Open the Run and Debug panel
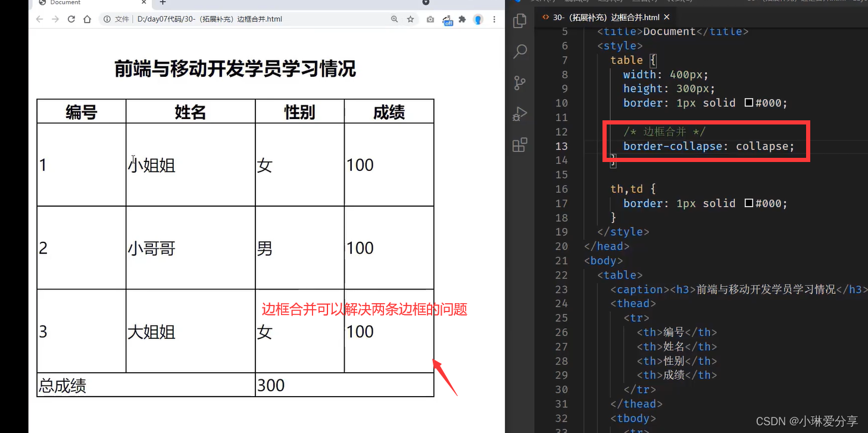 coord(520,114)
